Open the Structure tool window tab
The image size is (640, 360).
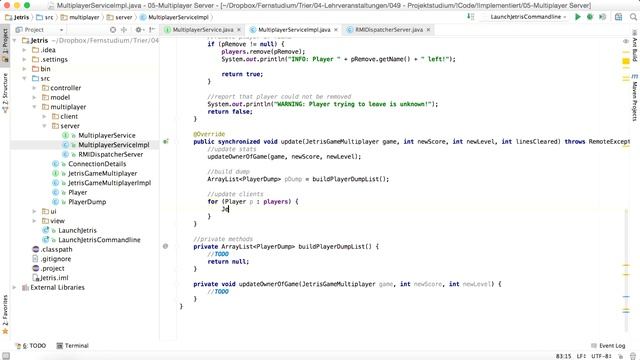pos(5,92)
